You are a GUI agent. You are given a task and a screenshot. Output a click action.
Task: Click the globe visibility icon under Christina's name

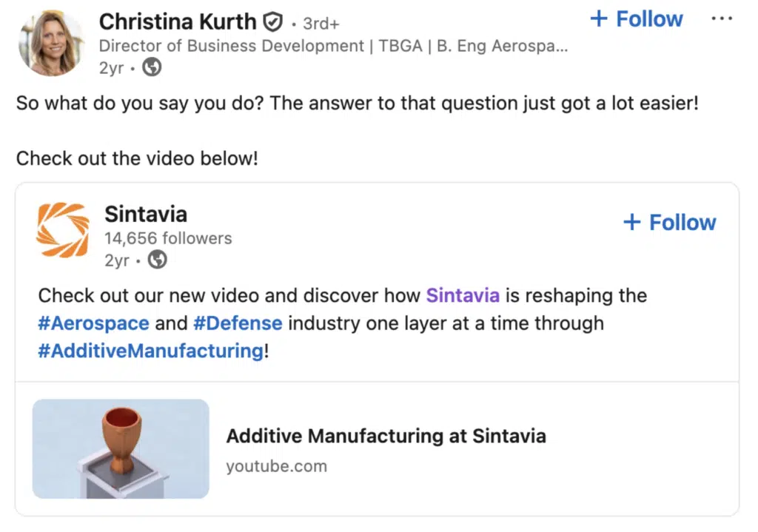coord(152,67)
